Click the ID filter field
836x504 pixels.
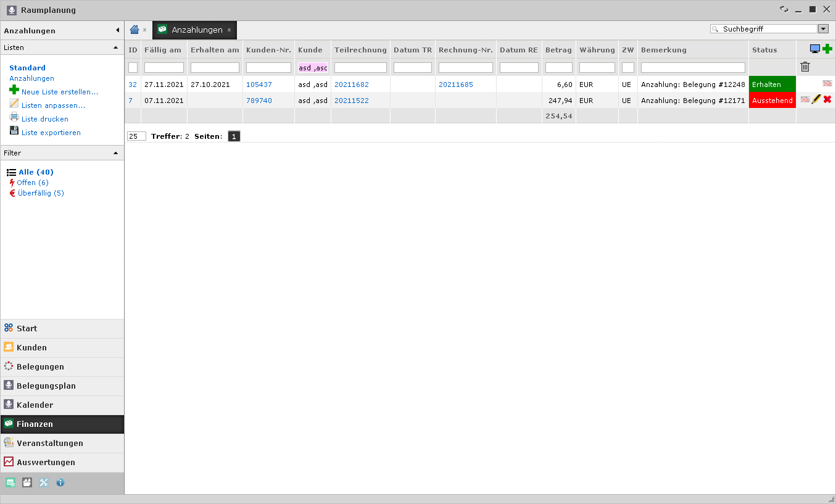(x=133, y=68)
